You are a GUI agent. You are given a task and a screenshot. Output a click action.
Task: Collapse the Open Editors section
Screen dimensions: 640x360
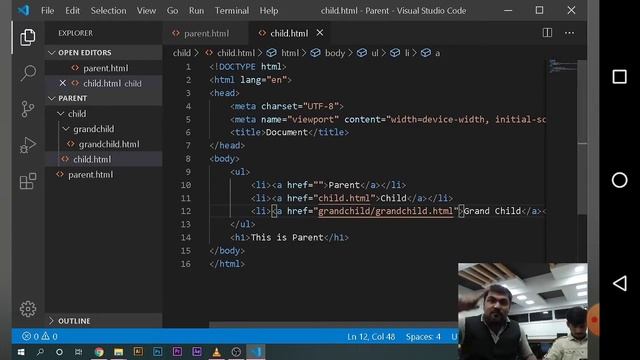[104, 53]
